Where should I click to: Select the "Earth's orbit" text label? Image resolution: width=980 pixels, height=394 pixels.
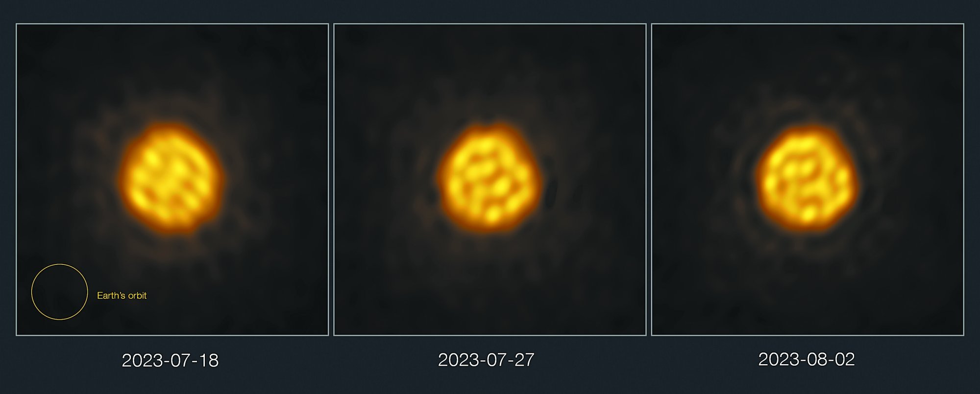pyautogui.click(x=122, y=296)
